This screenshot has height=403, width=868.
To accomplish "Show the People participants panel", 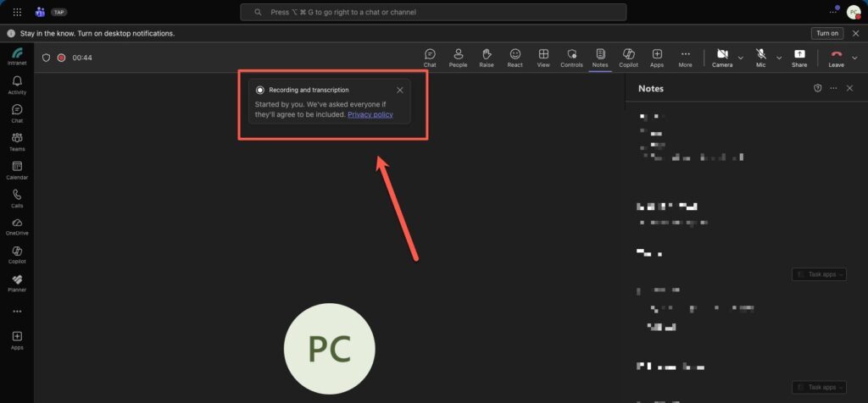I will tap(458, 57).
